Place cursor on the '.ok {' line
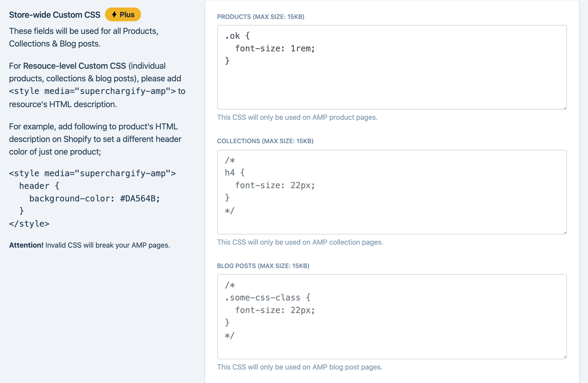The image size is (588, 383). [x=237, y=36]
